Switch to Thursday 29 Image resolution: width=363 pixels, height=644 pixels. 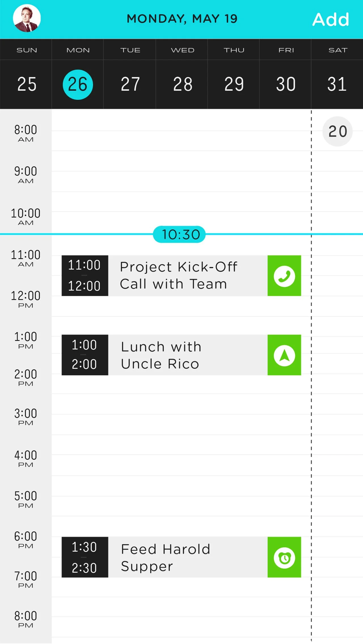(x=234, y=84)
